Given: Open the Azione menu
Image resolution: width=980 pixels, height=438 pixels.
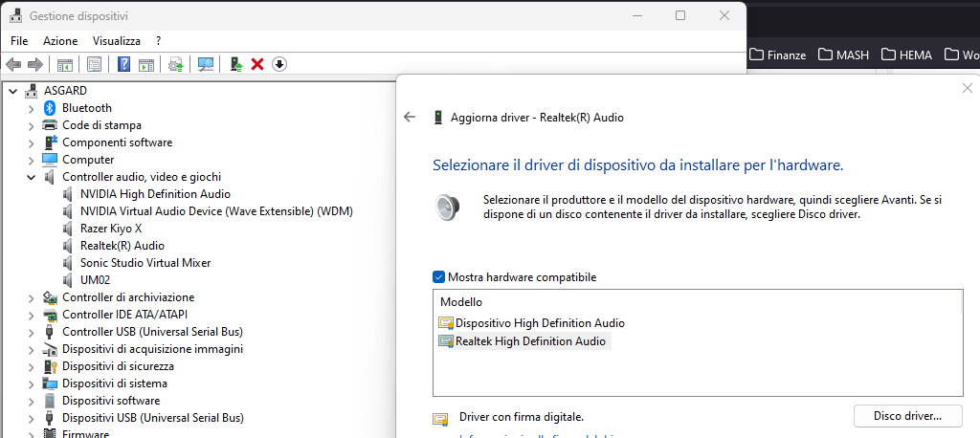Looking at the screenshot, I should (60, 41).
